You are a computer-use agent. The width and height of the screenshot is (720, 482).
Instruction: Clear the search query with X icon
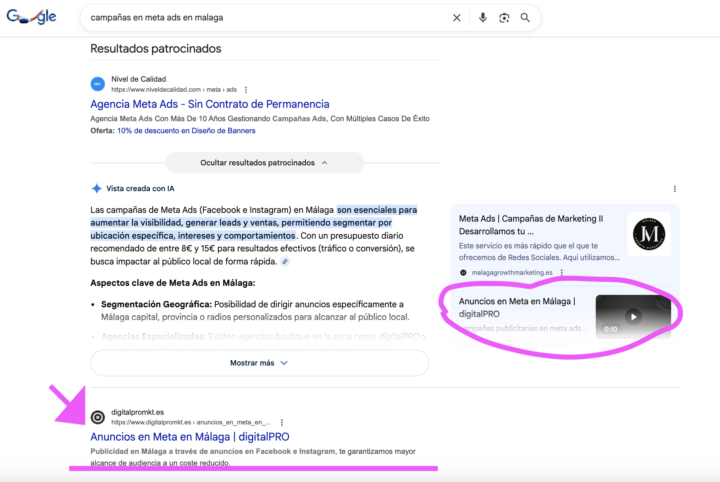pos(456,18)
